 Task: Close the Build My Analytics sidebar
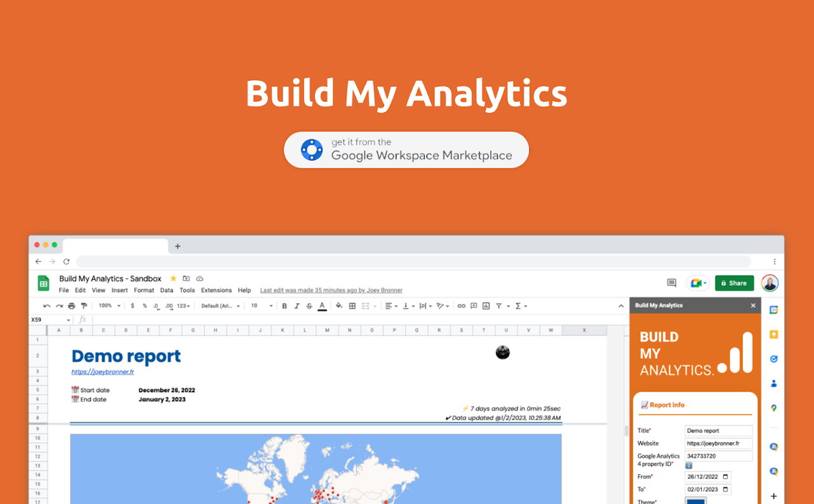click(753, 306)
